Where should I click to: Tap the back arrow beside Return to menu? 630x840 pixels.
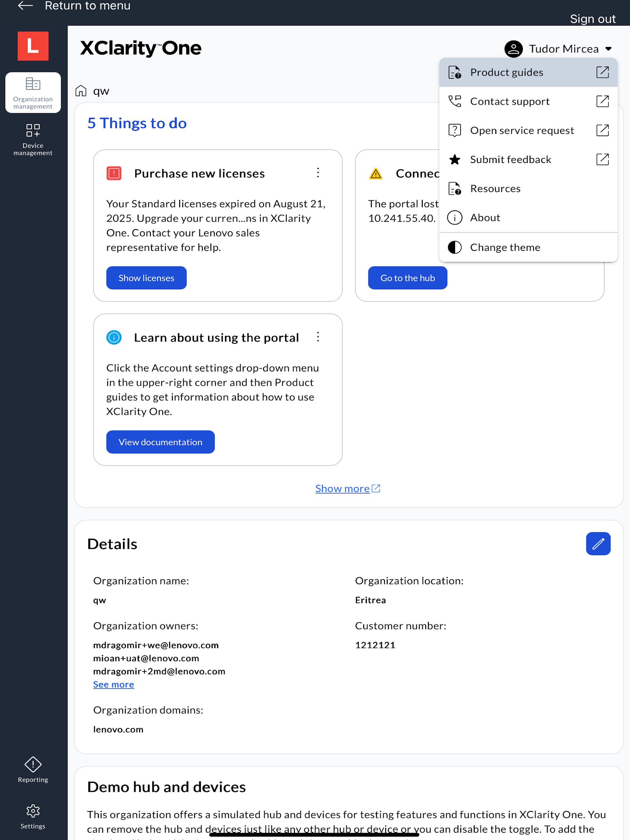(25, 6)
